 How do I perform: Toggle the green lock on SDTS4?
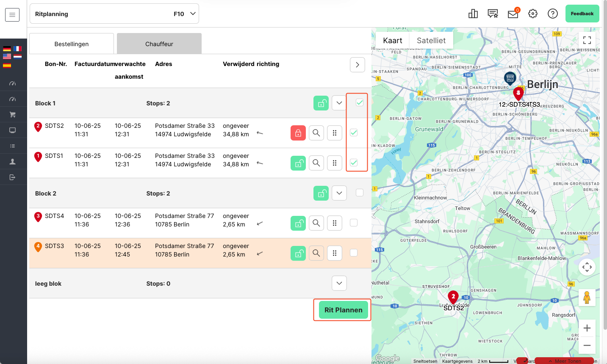[x=298, y=223]
